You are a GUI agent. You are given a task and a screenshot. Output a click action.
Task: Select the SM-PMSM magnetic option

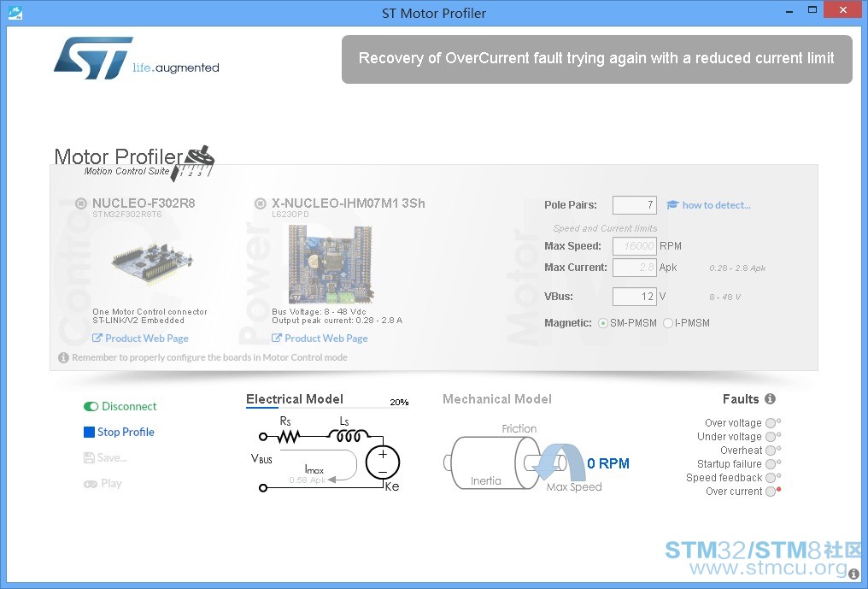(603, 323)
